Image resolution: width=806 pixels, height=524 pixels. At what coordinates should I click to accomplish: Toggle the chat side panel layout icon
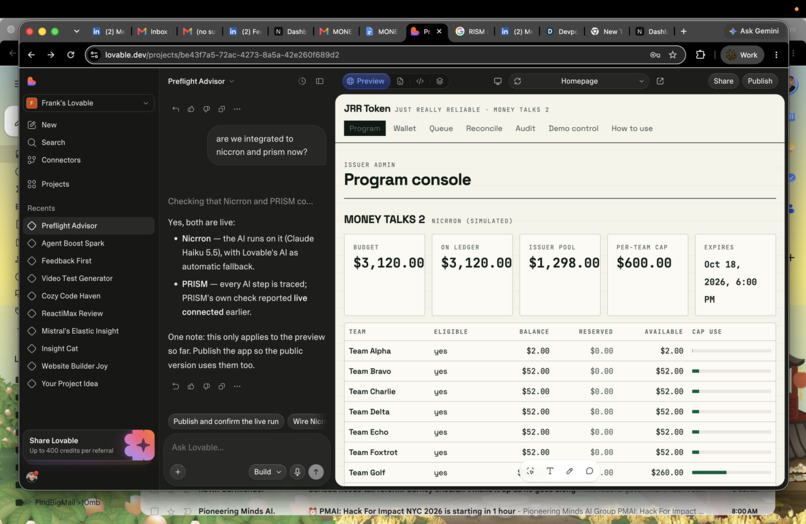(x=320, y=81)
